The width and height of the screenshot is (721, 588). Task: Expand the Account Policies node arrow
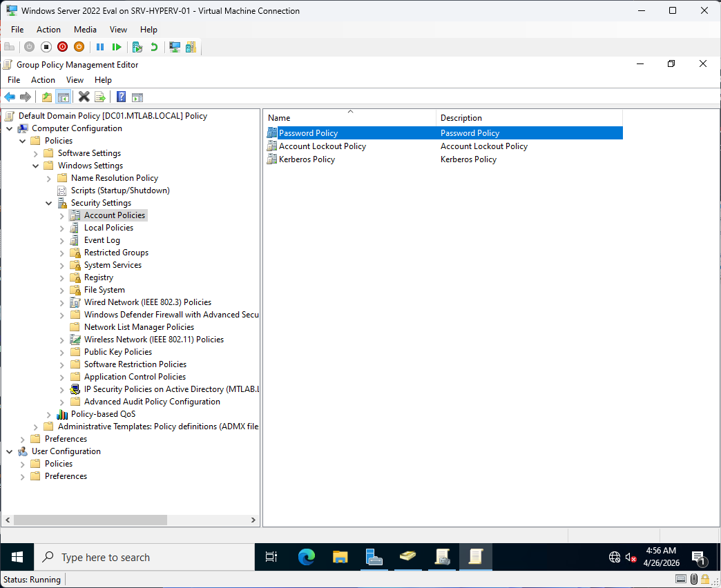[61, 215]
